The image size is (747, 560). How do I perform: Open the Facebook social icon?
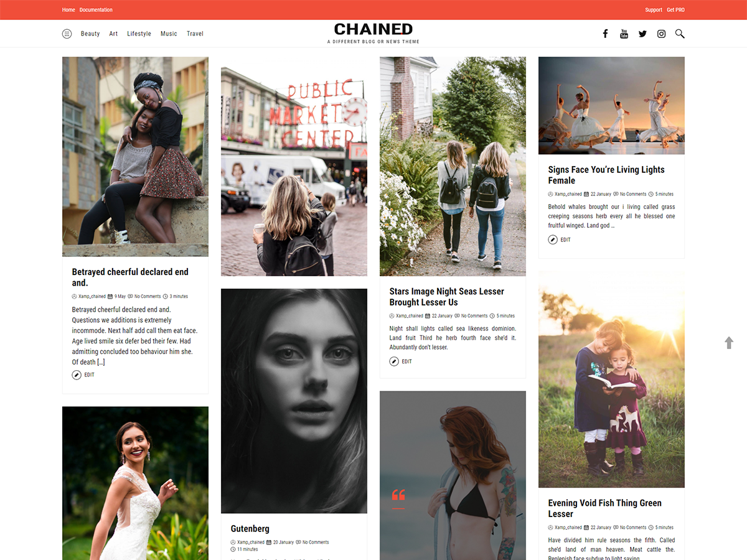(605, 34)
